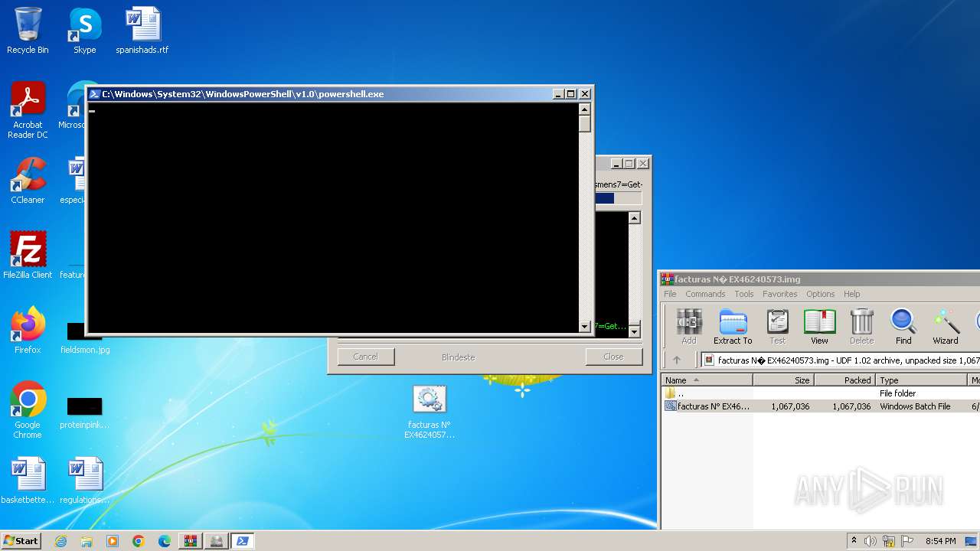Open the Skype desktop shortcut

[84, 31]
